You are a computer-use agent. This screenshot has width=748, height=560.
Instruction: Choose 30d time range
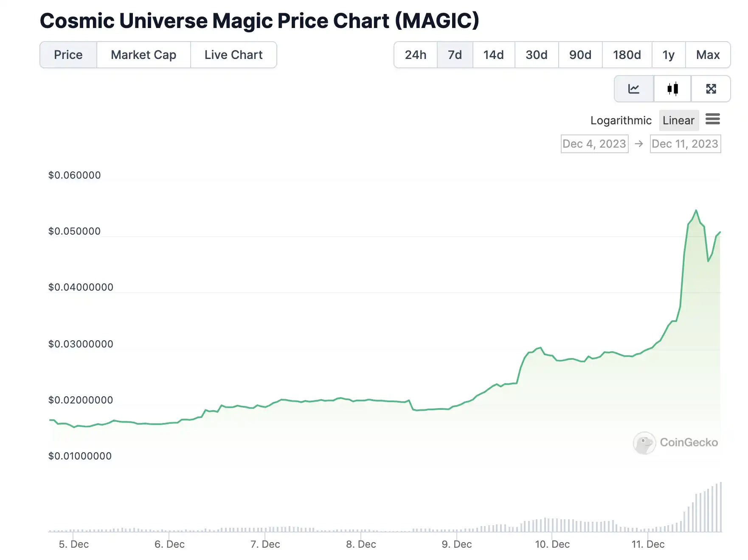click(x=536, y=55)
